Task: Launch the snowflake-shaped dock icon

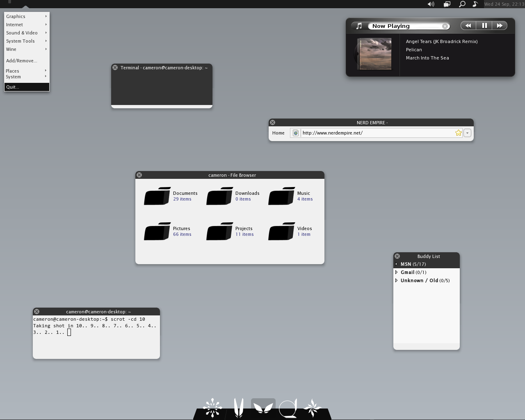Action: (212, 408)
